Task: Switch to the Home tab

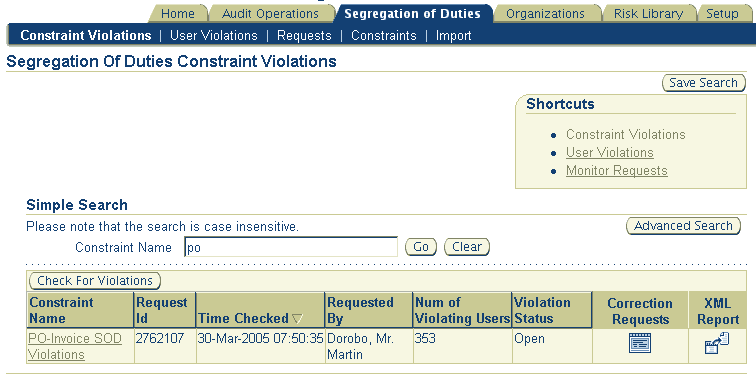Action: pos(178,14)
